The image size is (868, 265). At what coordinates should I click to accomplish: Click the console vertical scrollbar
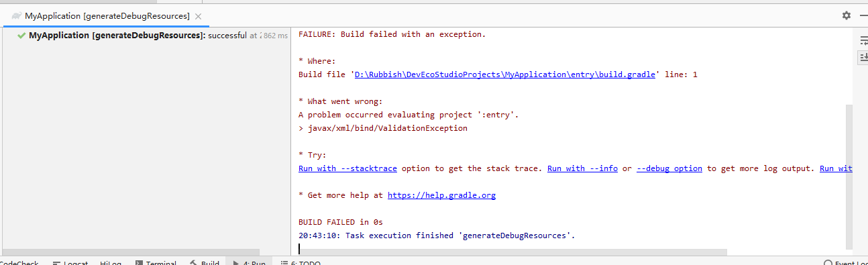pos(849,176)
